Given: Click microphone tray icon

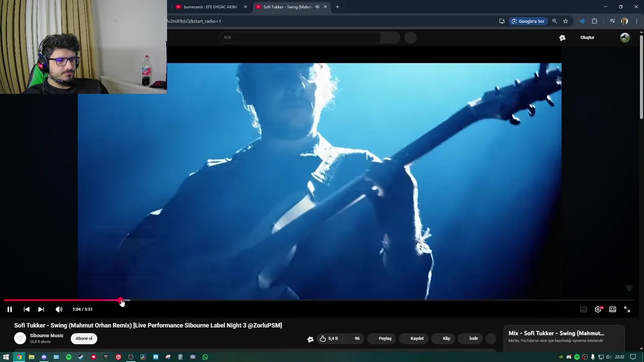Looking at the screenshot, I should pyautogui.click(x=593, y=357).
